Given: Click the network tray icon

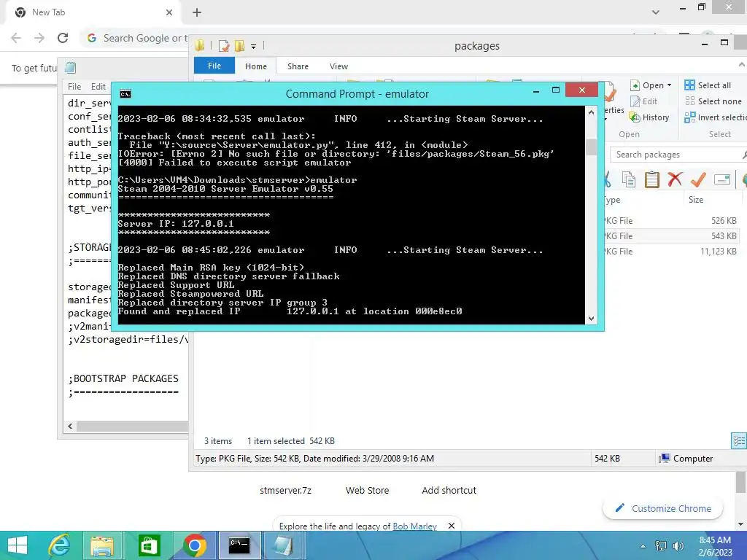Looking at the screenshot, I should [661, 545].
